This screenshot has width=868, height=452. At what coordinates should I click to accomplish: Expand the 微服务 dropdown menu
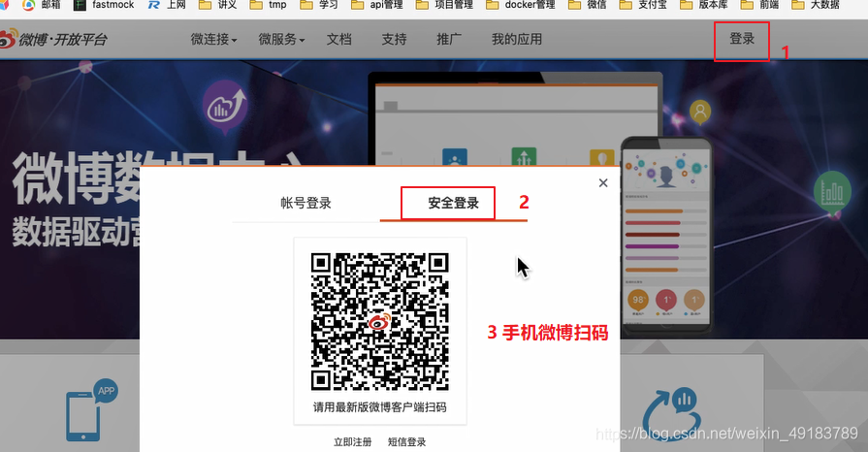[281, 40]
